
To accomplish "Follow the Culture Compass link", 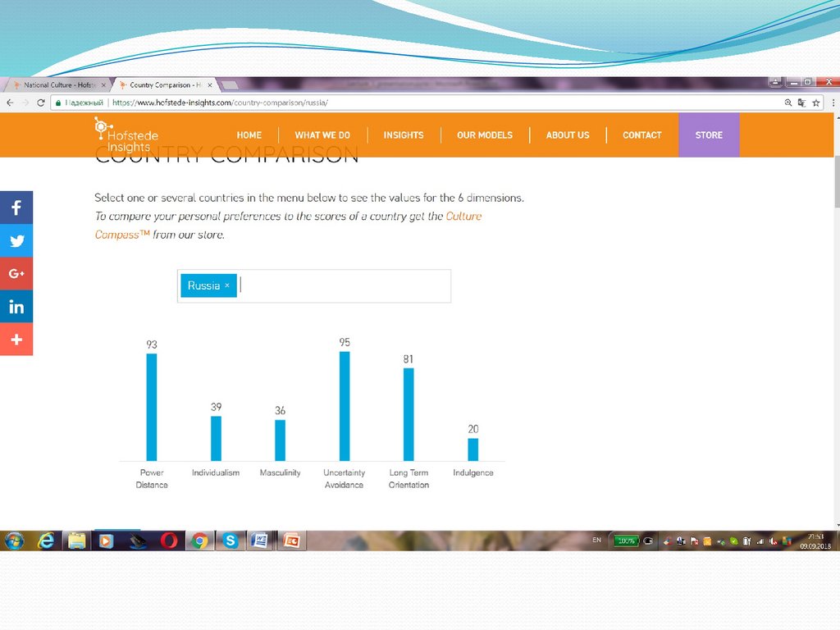I will pyautogui.click(x=464, y=217).
